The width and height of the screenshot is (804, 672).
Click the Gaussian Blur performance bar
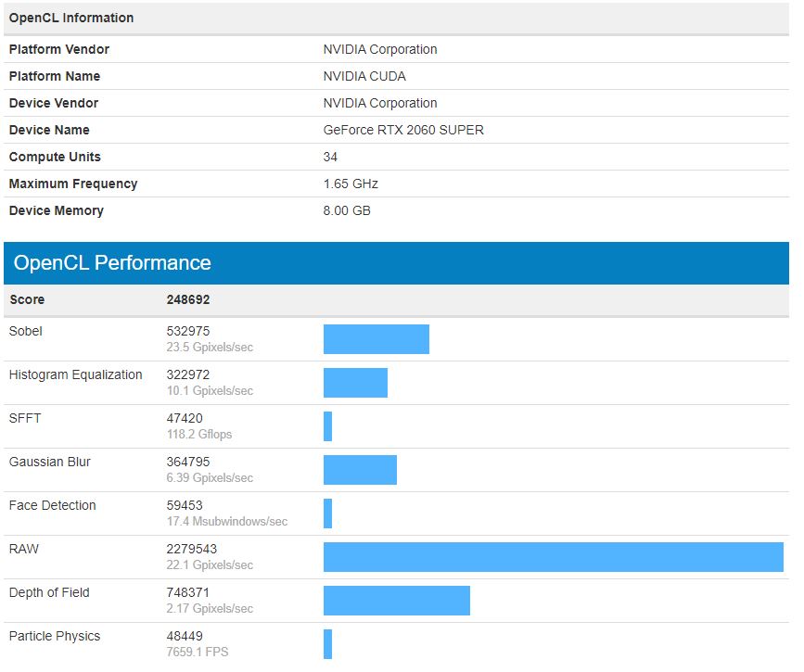pos(360,470)
